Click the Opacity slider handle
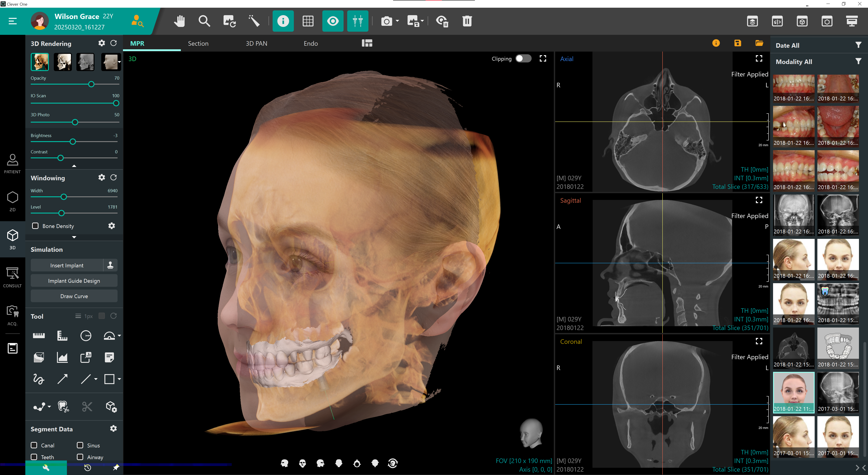This screenshot has height=475, width=868. 91,84
